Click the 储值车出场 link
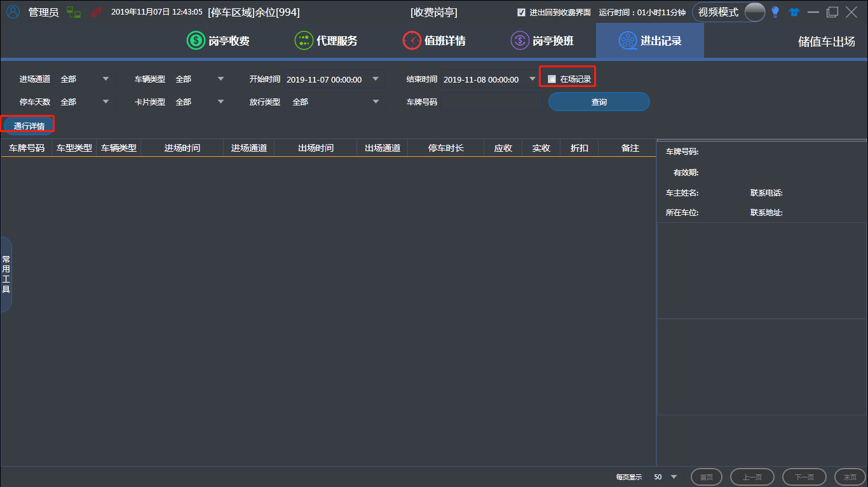The image size is (868, 487). 827,42
